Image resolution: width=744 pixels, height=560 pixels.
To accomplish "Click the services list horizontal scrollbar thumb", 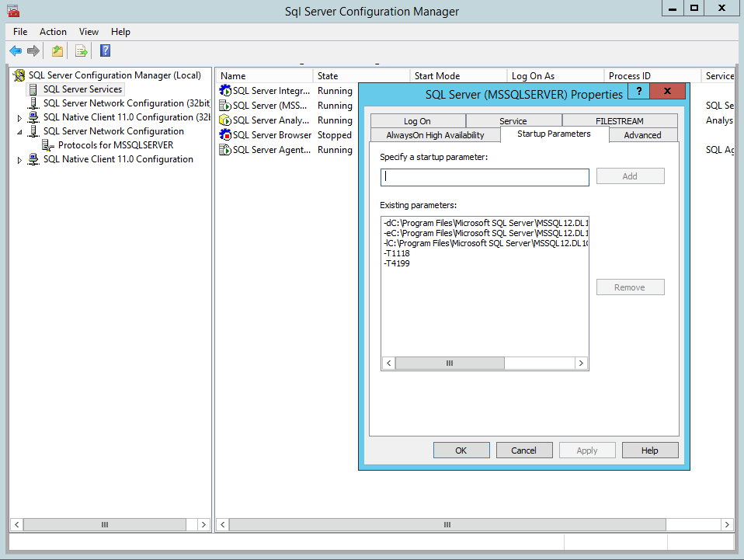I will [447, 524].
